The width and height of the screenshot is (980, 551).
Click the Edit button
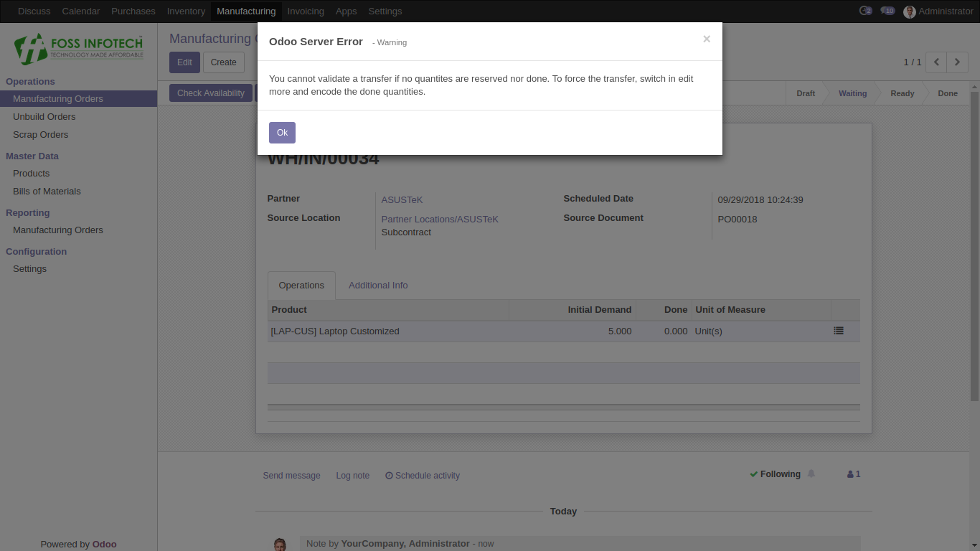pos(184,62)
